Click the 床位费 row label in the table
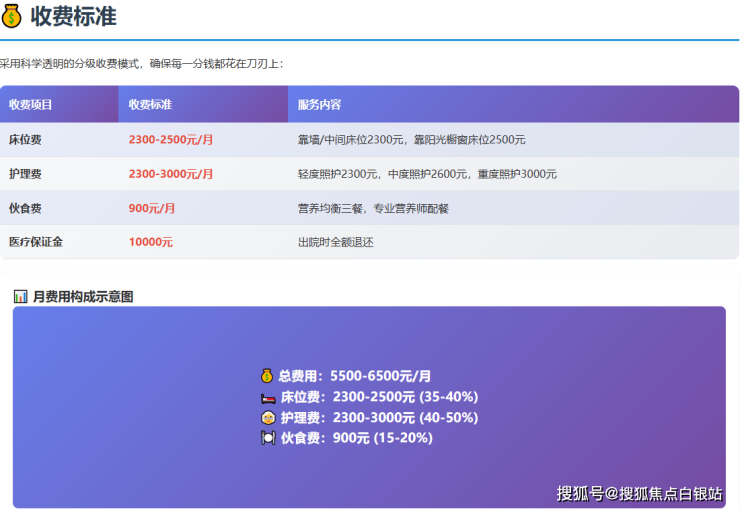The width and height of the screenshot is (740, 511). [25, 139]
